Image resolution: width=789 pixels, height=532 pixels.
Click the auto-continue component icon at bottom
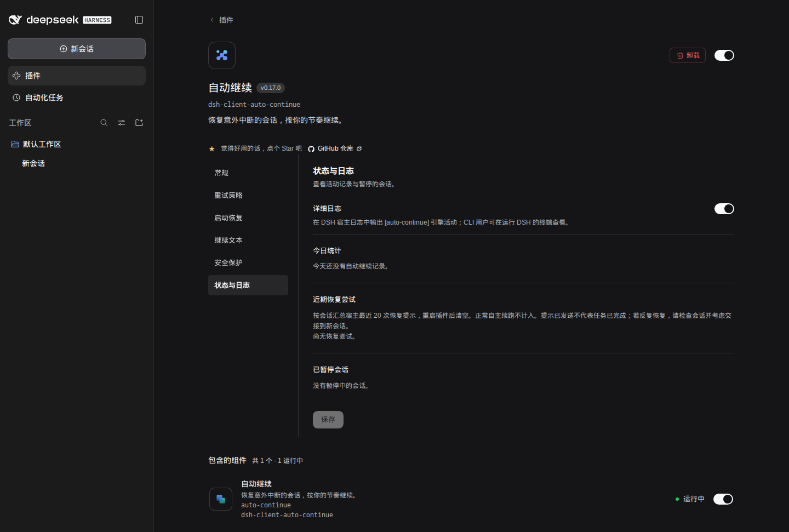[x=221, y=499]
